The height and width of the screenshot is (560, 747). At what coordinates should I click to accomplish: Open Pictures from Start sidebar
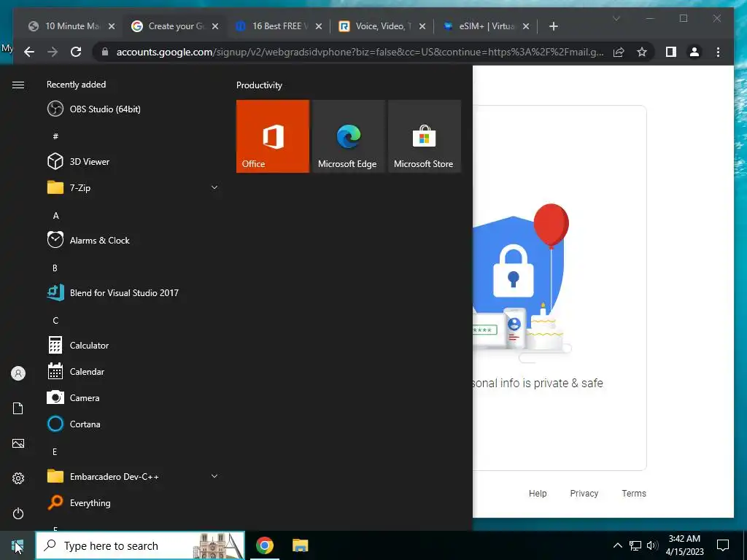(x=18, y=443)
